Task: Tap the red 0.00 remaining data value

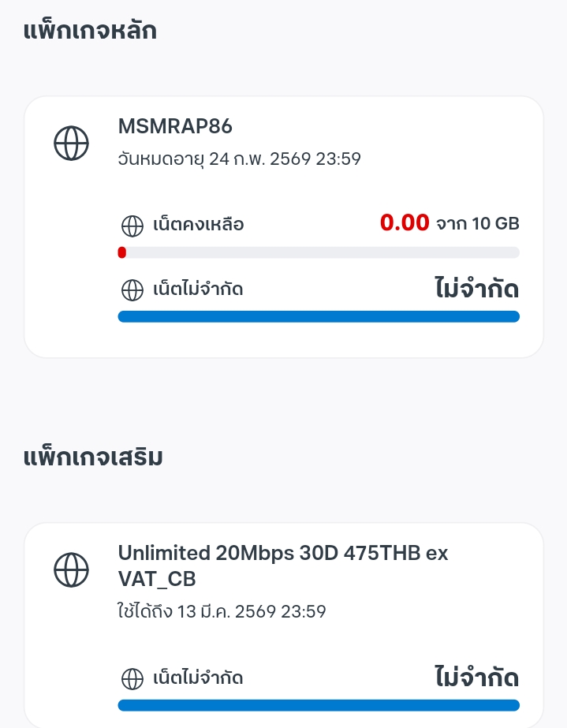Action: pyautogui.click(x=405, y=223)
